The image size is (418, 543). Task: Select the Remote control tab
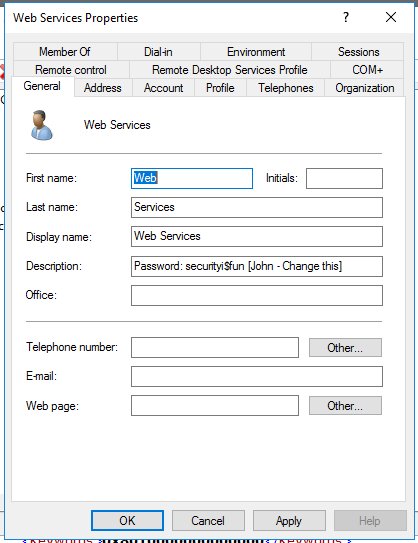(71, 70)
